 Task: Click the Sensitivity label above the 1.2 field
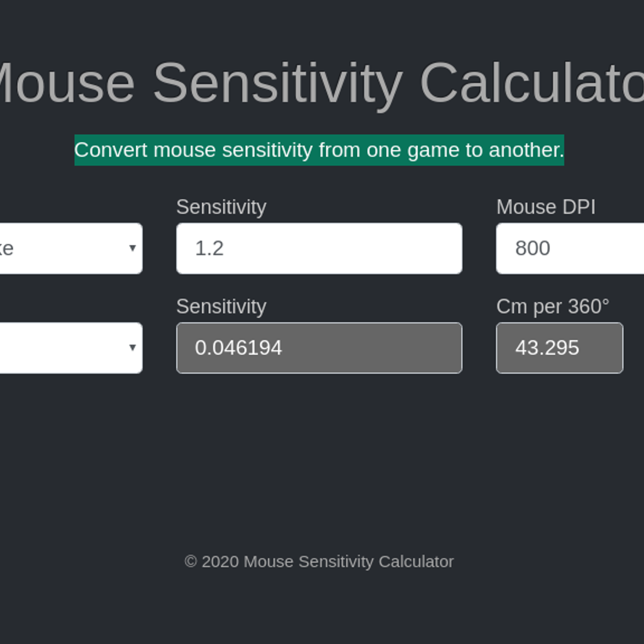(x=221, y=207)
